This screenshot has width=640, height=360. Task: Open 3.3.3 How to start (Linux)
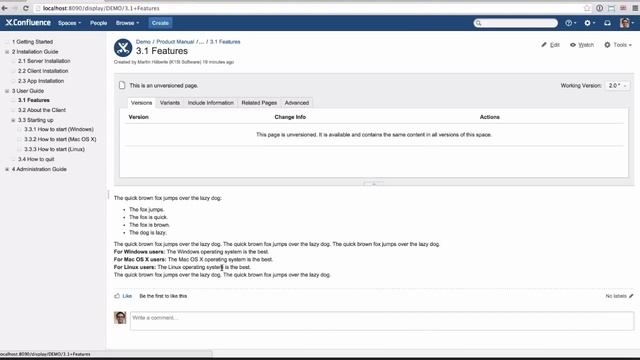coord(54,149)
